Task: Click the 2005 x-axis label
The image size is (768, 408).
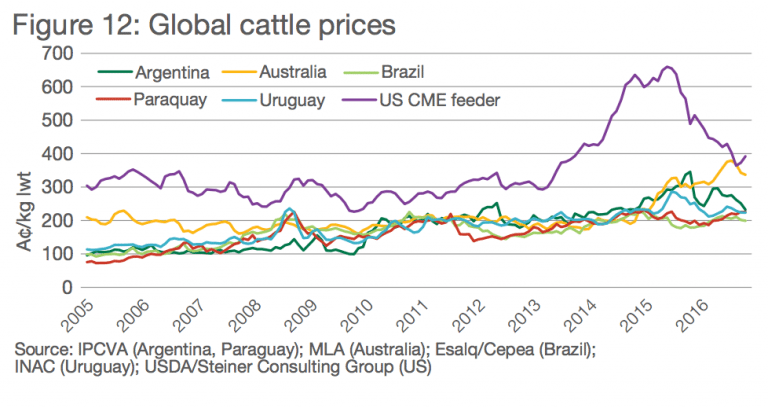Action: (78, 314)
